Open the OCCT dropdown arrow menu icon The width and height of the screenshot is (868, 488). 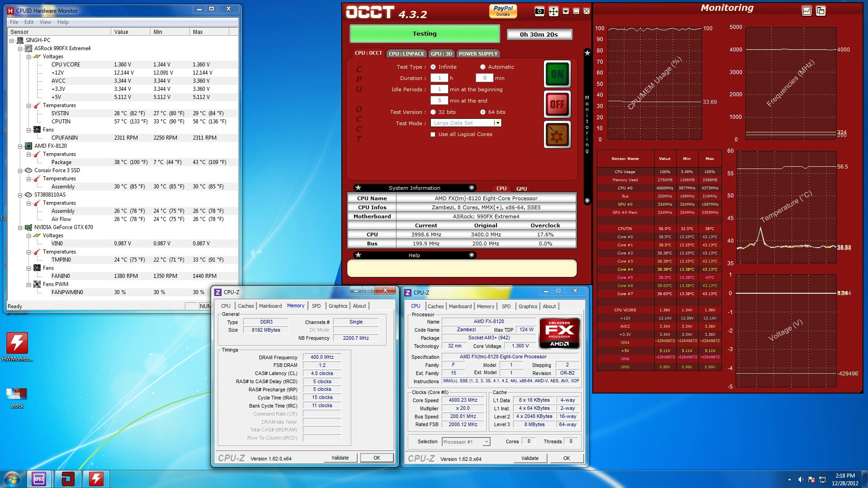[x=566, y=11]
